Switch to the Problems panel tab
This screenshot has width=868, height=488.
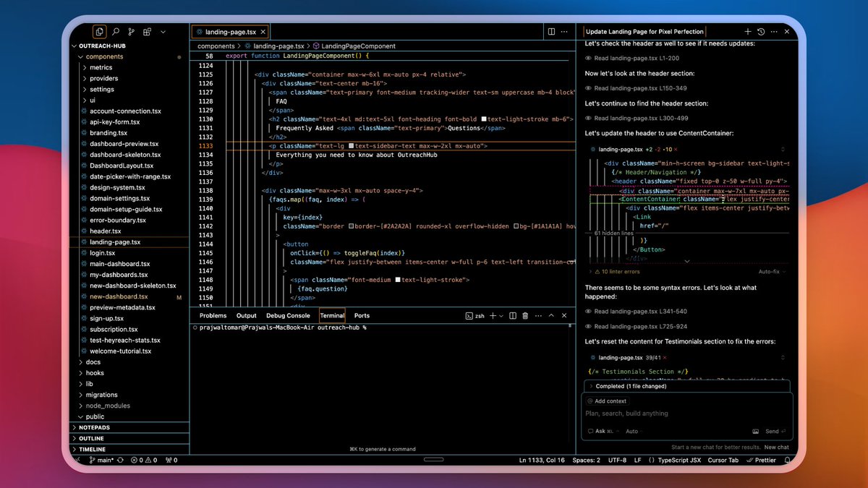point(213,316)
